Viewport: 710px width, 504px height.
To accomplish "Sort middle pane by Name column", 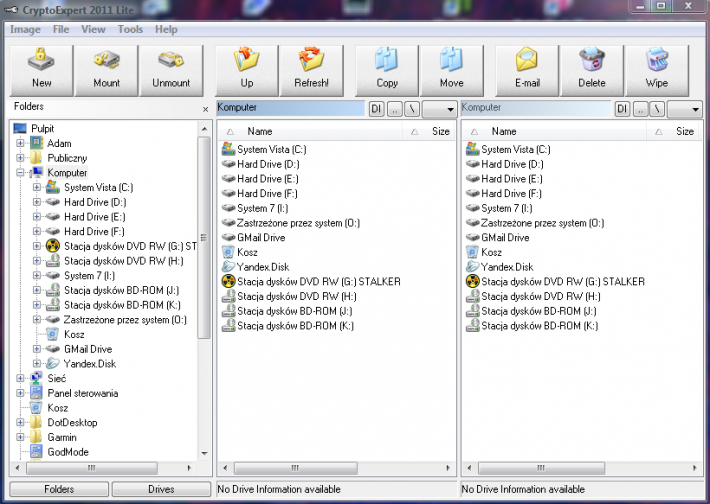I will [311, 132].
